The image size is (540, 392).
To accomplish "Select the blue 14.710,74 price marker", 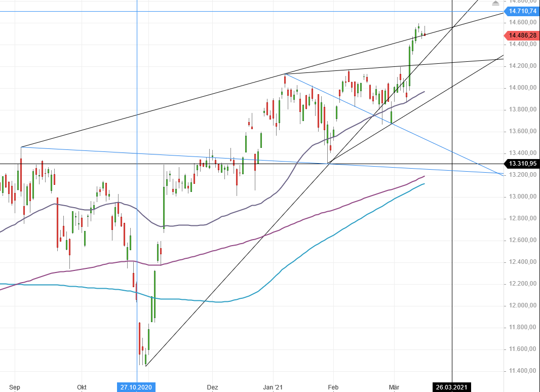I will tap(521, 11).
